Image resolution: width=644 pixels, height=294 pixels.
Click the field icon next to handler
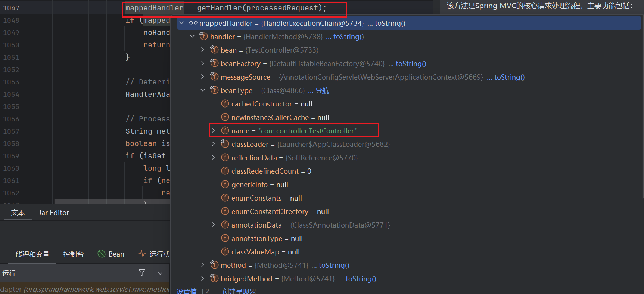coord(203,37)
